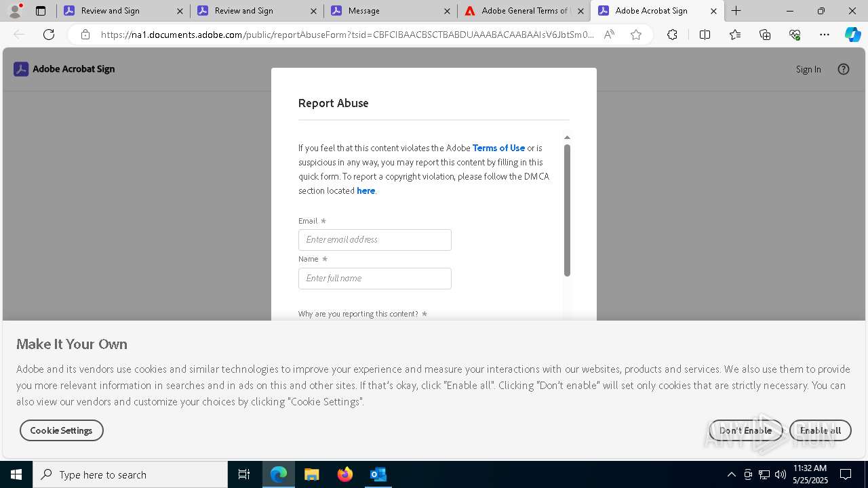Viewport: 868px width, 488px height.
Task: Focus the full Name field
Action: pos(375,279)
